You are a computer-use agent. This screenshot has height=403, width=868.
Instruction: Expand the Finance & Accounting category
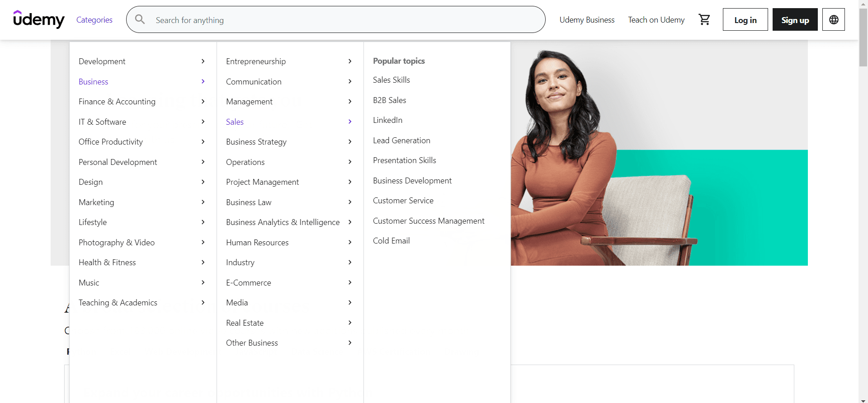coord(117,102)
